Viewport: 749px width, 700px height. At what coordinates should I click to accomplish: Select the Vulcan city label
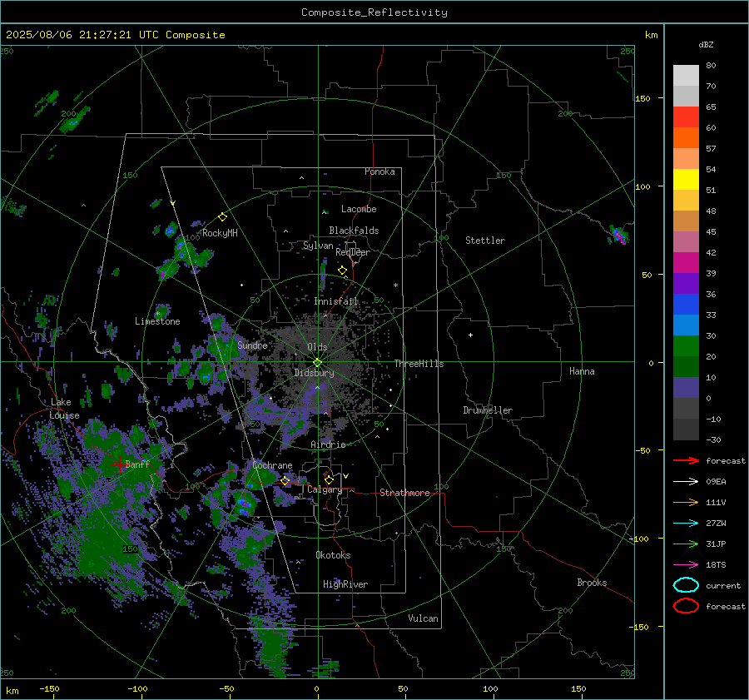pyautogui.click(x=423, y=618)
